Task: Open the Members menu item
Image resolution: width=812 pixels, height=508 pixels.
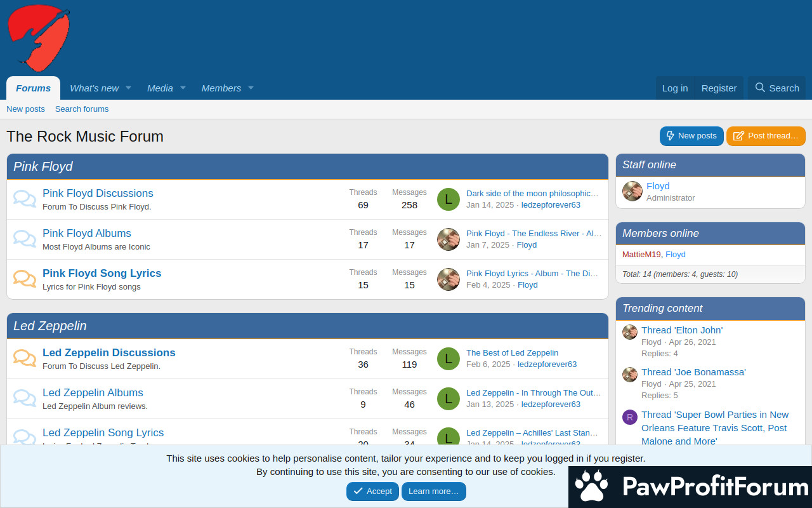Action: [x=221, y=88]
